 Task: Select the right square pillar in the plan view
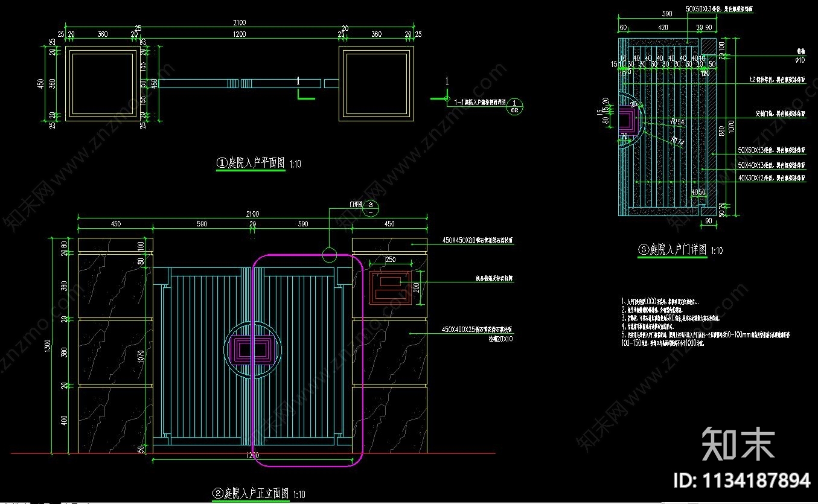(x=376, y=83)
